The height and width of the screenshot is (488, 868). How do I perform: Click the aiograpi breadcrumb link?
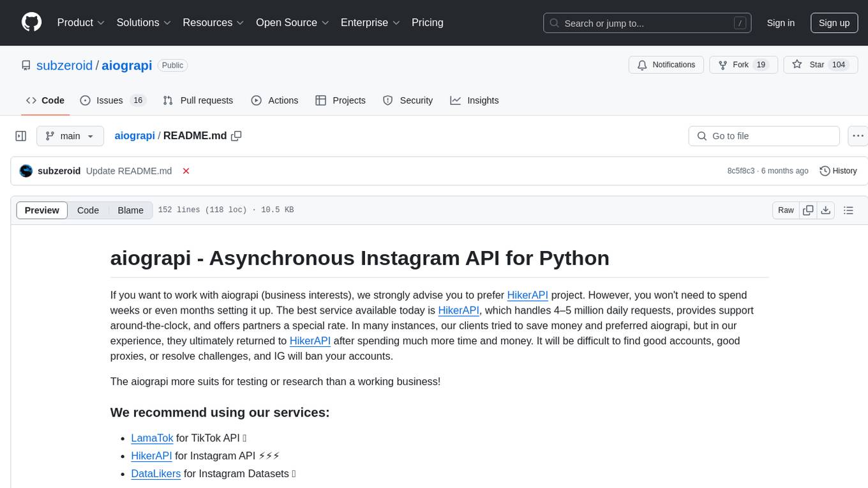(135, 135)
